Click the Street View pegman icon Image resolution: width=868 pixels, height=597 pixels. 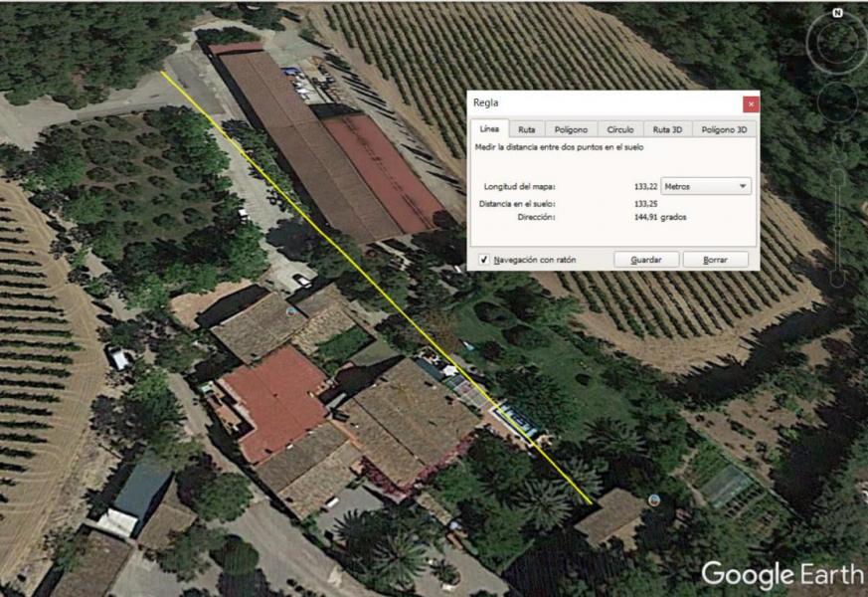[838, 148]
